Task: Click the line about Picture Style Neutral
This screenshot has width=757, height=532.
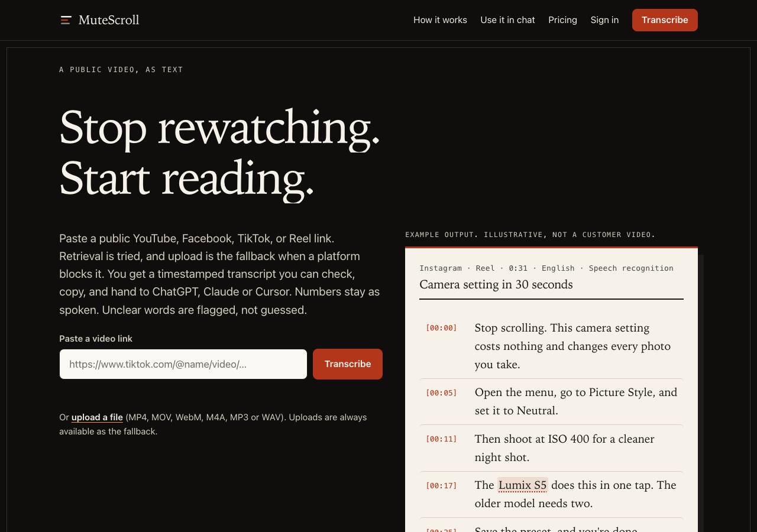Action: pos(576,401)
